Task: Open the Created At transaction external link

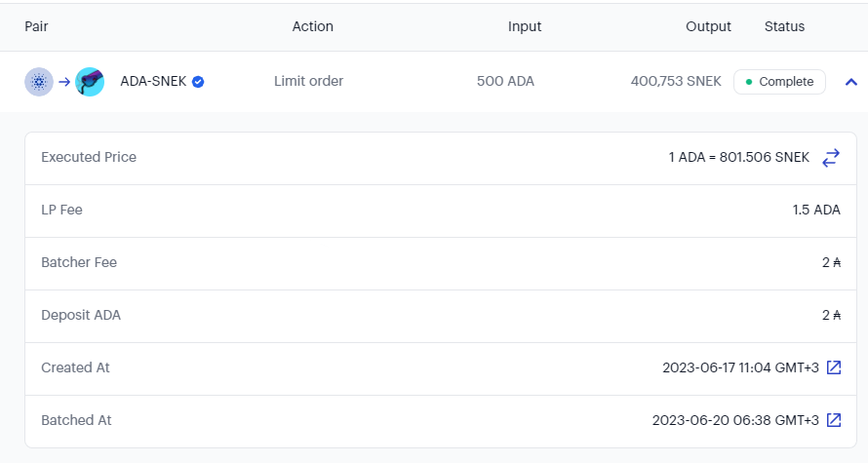Action: 834,367
